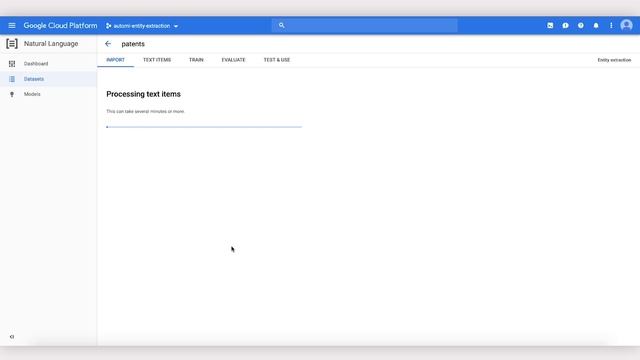Viewport: 640px width, 360px height.
Task: Focus the top search bar
Action: tap(364, 25)
